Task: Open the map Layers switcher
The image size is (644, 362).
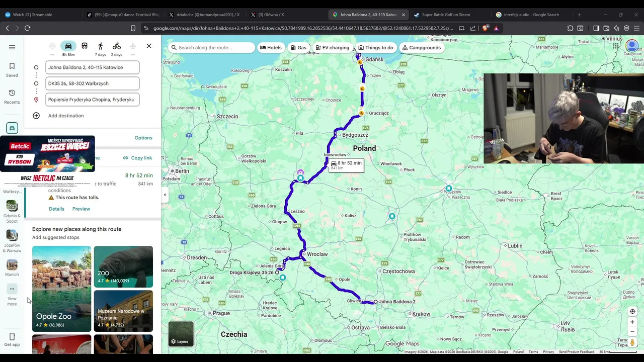Action: [181, 334]
